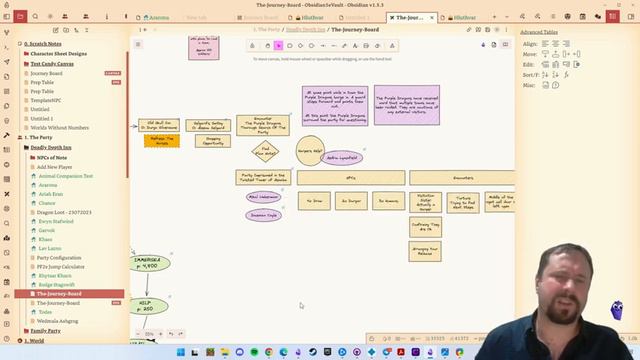The image size is (640, 360).
Task: Select the Insert Image tool
Action: 366,46
